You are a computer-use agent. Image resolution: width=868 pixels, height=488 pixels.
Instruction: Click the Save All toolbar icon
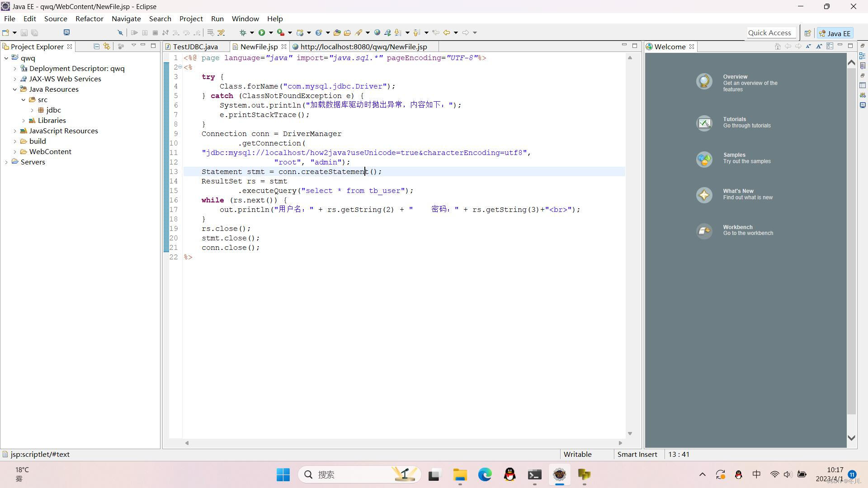[x=35, y=33]
